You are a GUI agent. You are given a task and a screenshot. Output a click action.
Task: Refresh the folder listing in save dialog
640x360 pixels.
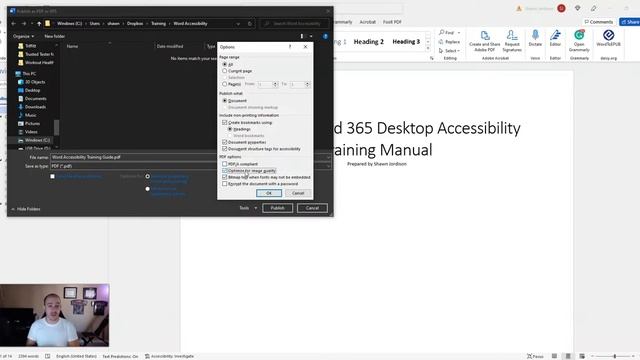[250, 24]
